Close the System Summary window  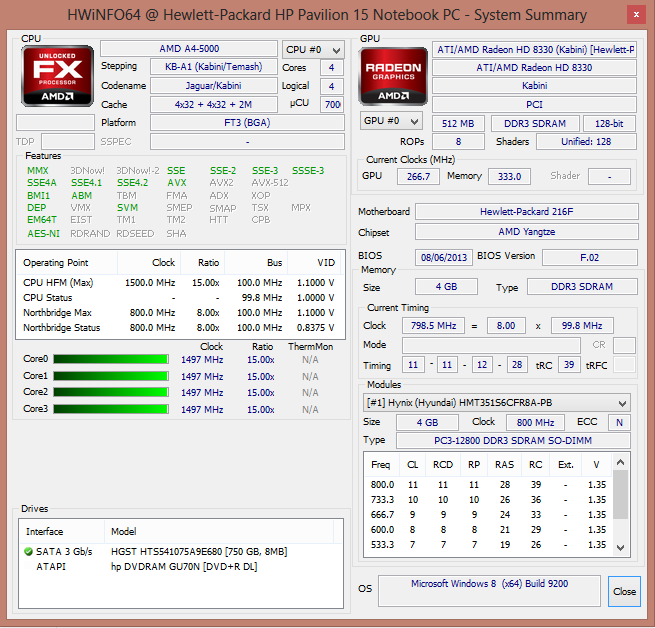coord(636,15)
